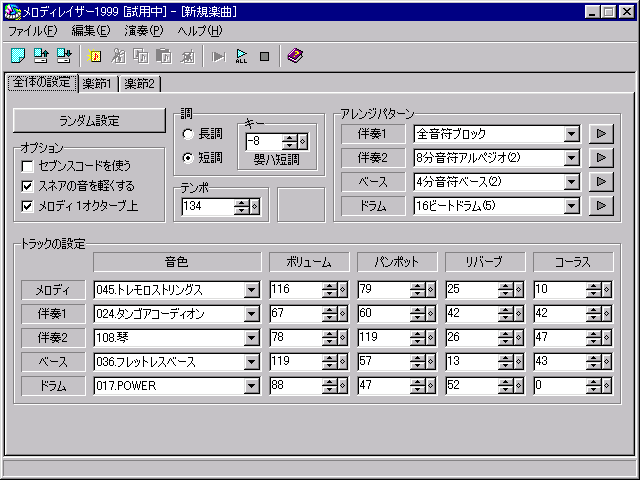Click the stop playback square icon

pyautogui.click(x=264, y=56)
